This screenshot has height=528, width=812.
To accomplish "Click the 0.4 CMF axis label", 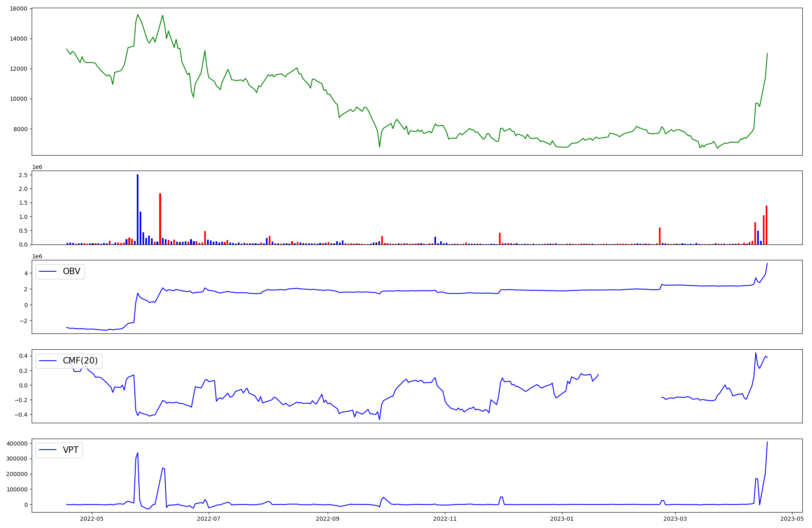I will [23, 356].
